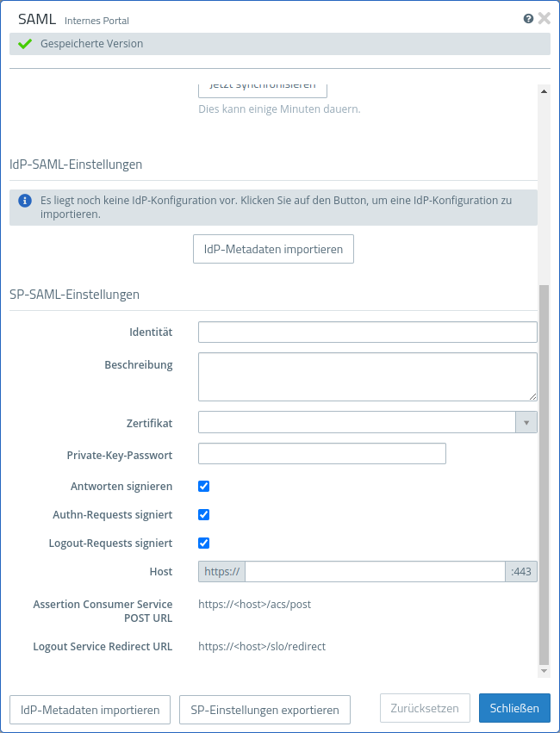Image resolution: width=560 pixels, height=733 pixels.
Task: Click the help question mark icon
Action: point(528,18)
